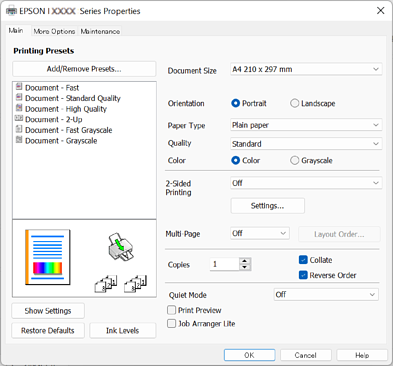
Task: Confirm with the OK button
Action: [249, 355]
